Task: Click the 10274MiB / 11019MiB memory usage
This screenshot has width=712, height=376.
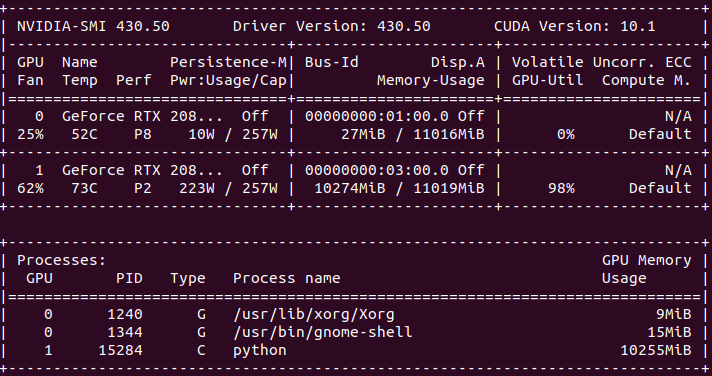Action: (399, 188)
